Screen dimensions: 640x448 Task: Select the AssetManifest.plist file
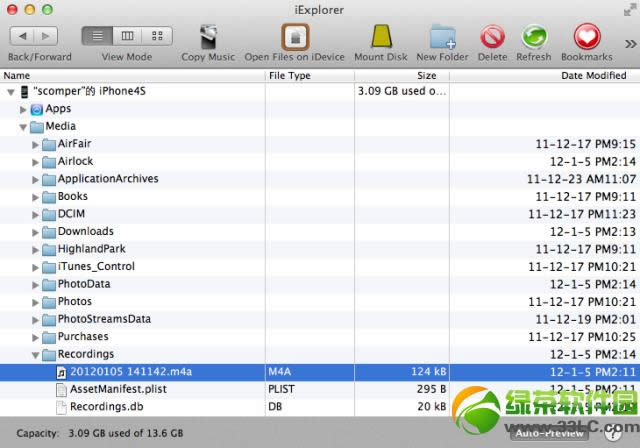coord(118,389)
